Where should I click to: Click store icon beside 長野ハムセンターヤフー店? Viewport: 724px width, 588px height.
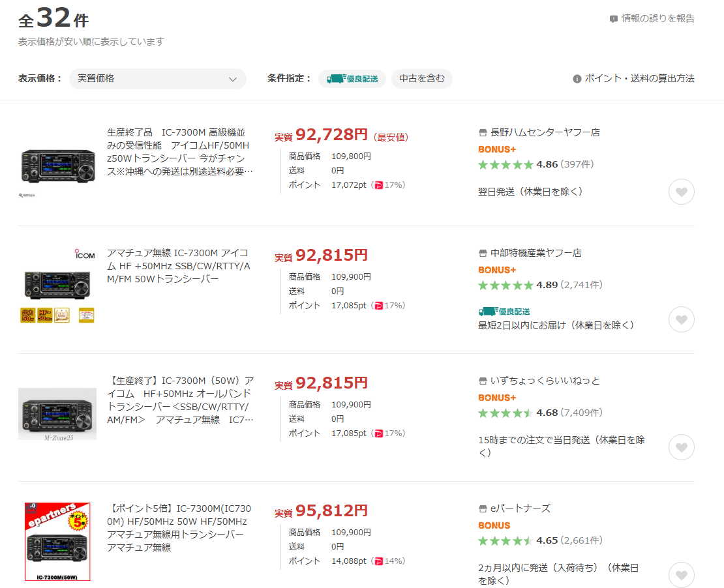483,132
